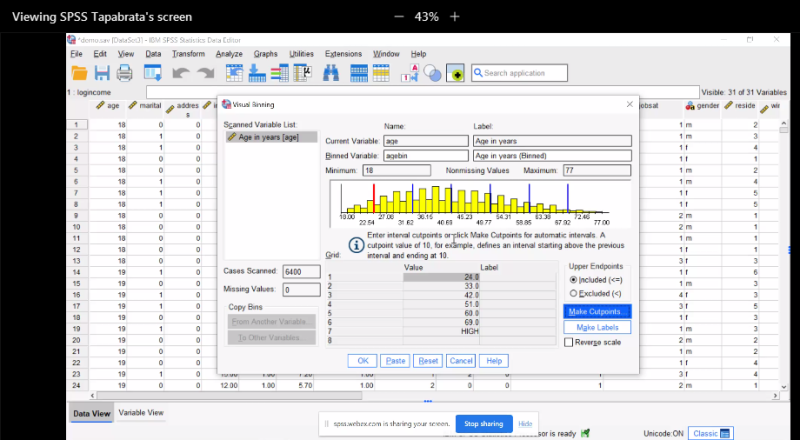
Task: Select the Excluded (<) radio button
Action: pos(573,293)
